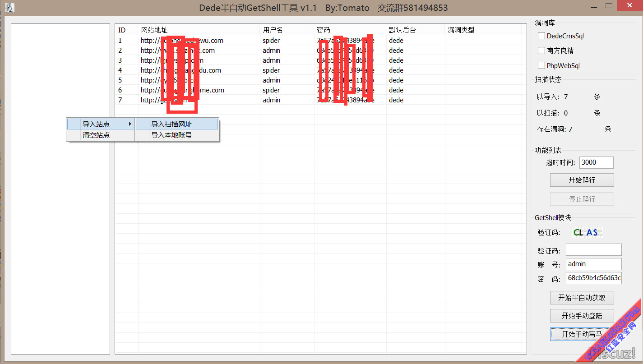Select row ID 4 in the site list
The height and width of the screenshot is (364, 643).
320,70
